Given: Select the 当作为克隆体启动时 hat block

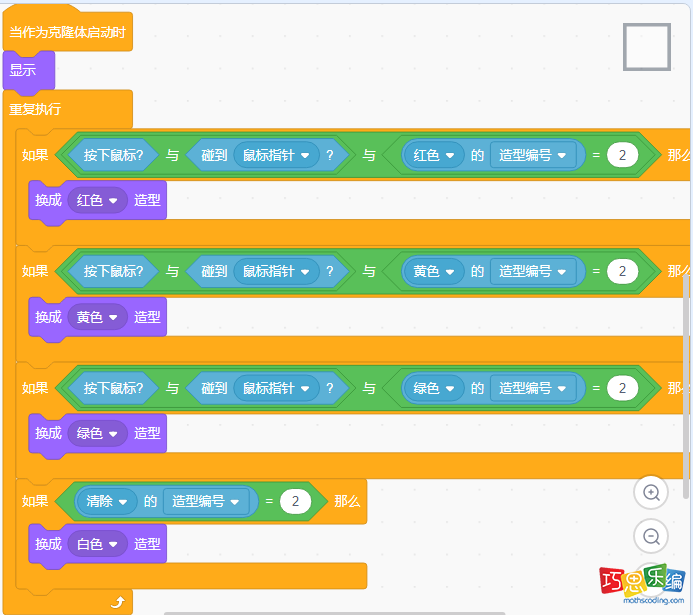Looking at the screenshot, I should point(67,32).
